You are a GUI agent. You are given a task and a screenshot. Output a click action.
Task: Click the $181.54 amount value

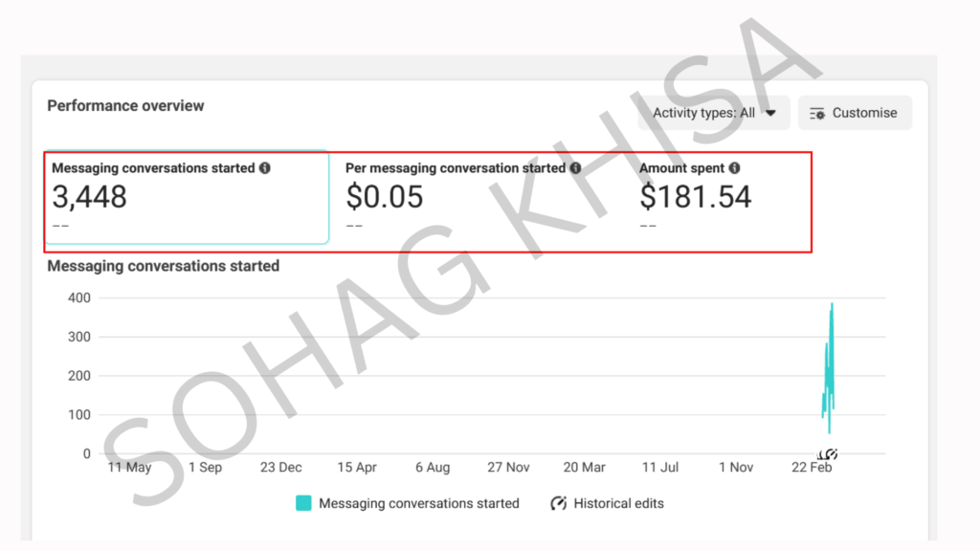click(x=695, y=197)
